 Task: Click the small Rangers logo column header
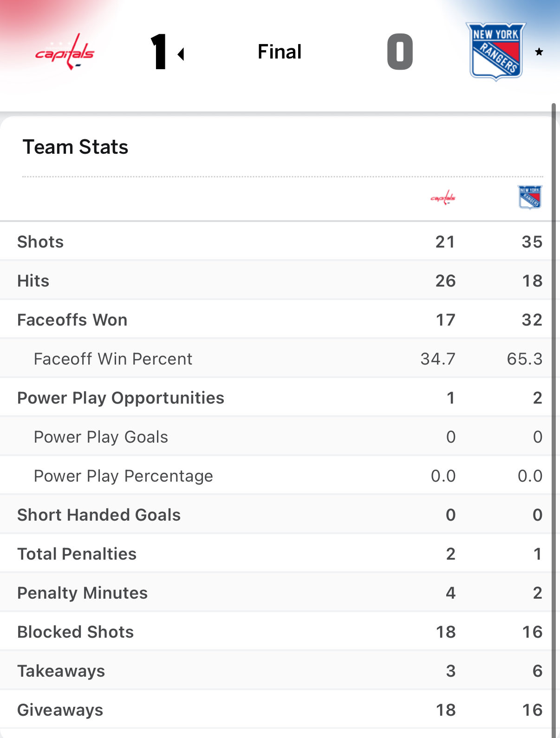pyautogui.click(x=529, y=197)
